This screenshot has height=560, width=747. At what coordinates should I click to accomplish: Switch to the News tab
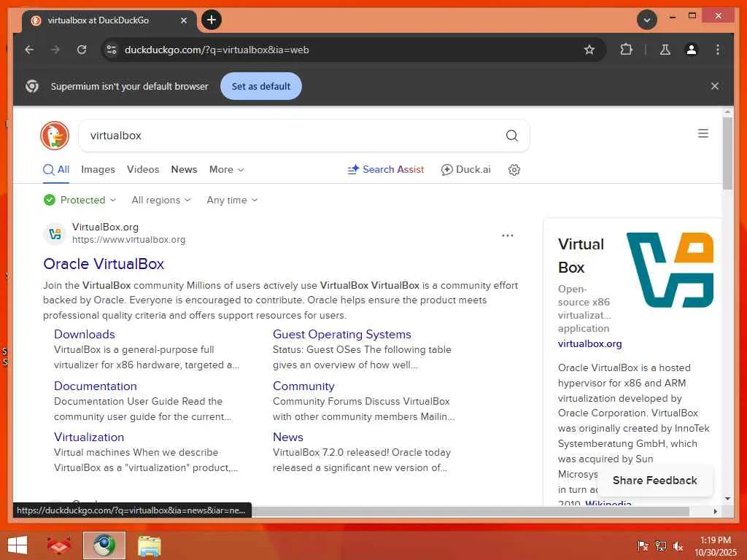pyautogui.click(x=184, y=169)
